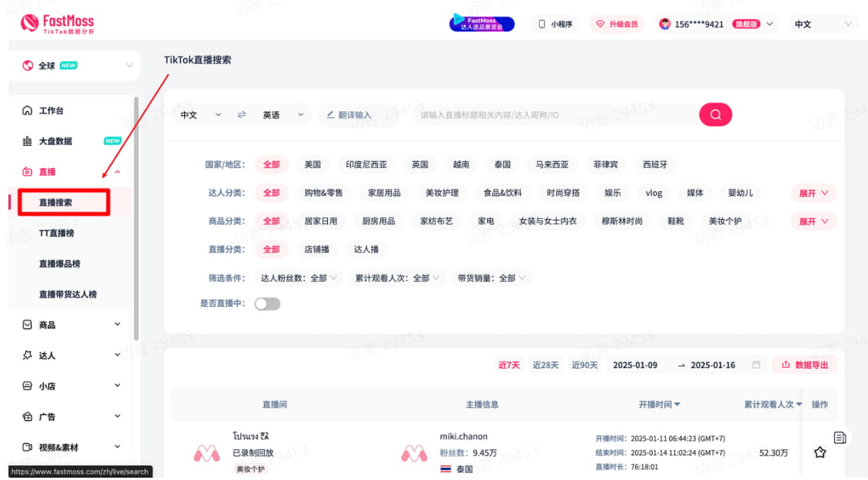Open the document icon on right edge
The width and height of the screenshot is (868, 480).
[x=840, y=437]
